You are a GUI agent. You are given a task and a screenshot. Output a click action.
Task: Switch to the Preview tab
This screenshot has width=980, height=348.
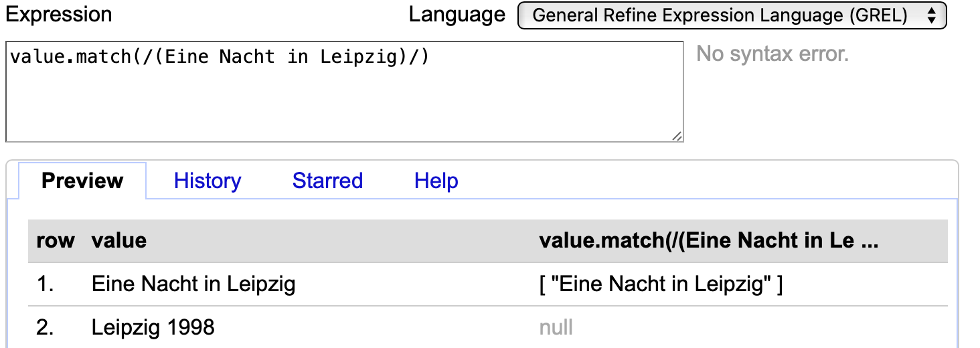pos(82,181)
